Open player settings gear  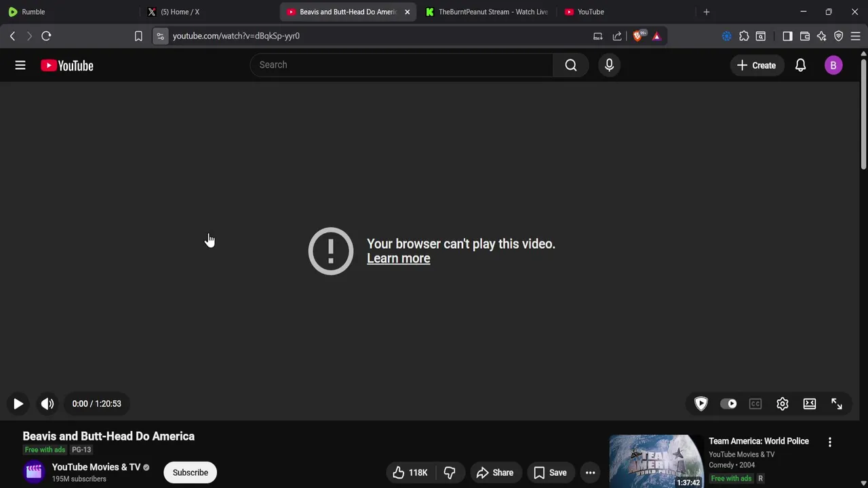[x=783, y=404]
